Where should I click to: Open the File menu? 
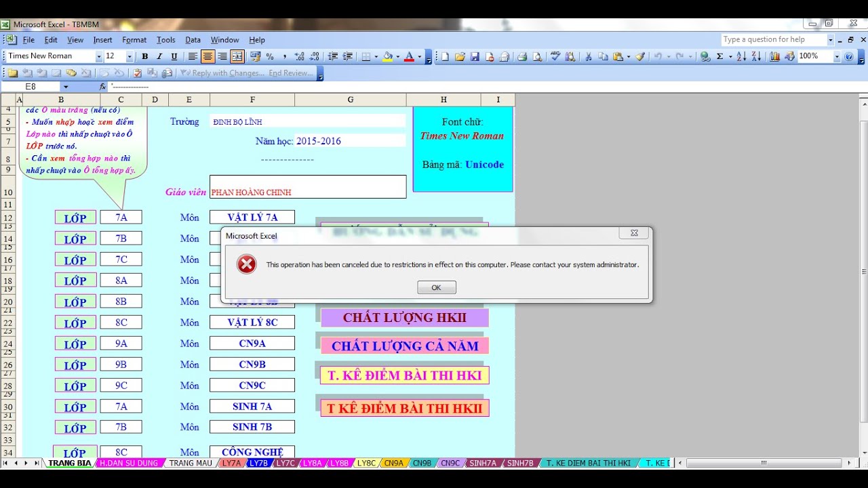point(28,40)
